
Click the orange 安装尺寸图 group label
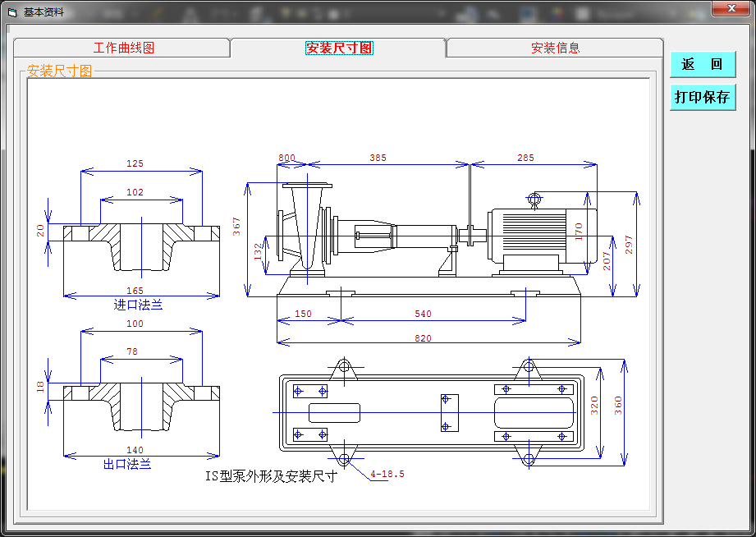click(x=59, y=71)
